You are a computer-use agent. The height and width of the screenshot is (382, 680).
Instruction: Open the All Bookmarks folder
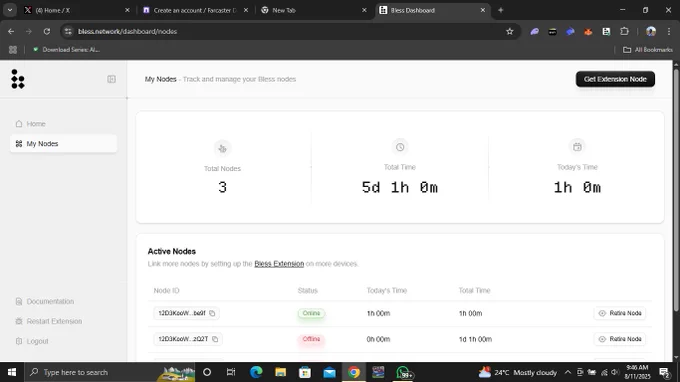point(647,50)
